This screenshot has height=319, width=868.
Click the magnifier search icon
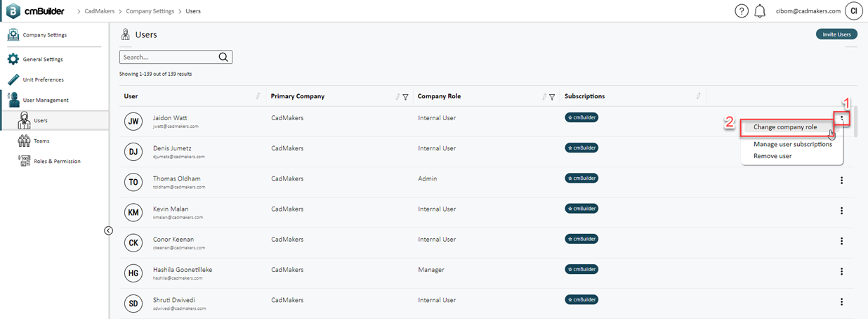[x=223, y=57]
